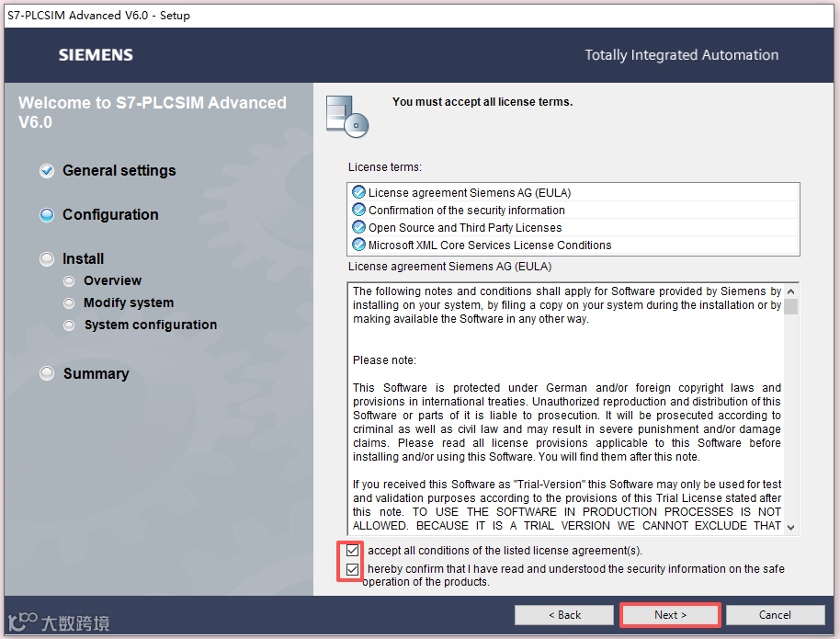The width and height of the screenshot is (840, 639).
Task: Click the license text scrollbar thumb
Action: click(790, 307)
